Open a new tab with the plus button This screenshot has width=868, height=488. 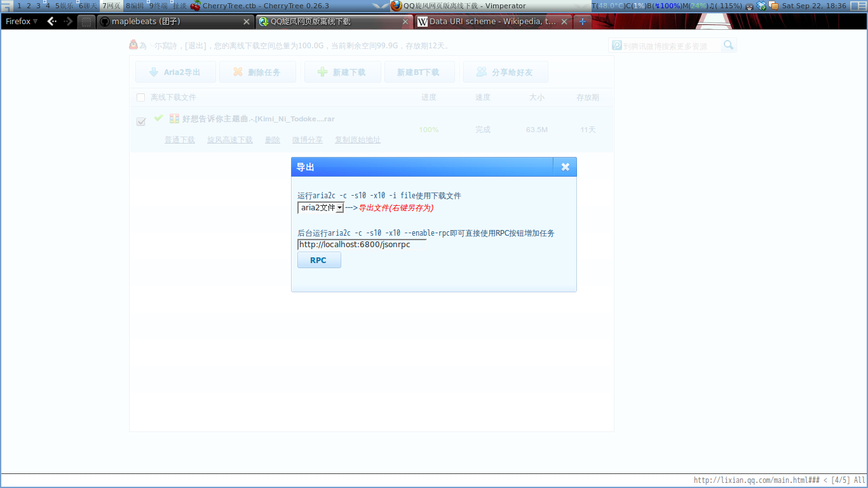click(583, 22)
